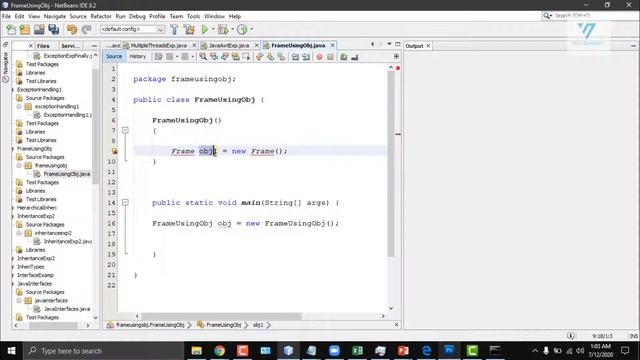Collapse the inheritanceexp2 package node
Image resolution: width=640 pixels, height=360 pixels.
[x=19, y=233]
